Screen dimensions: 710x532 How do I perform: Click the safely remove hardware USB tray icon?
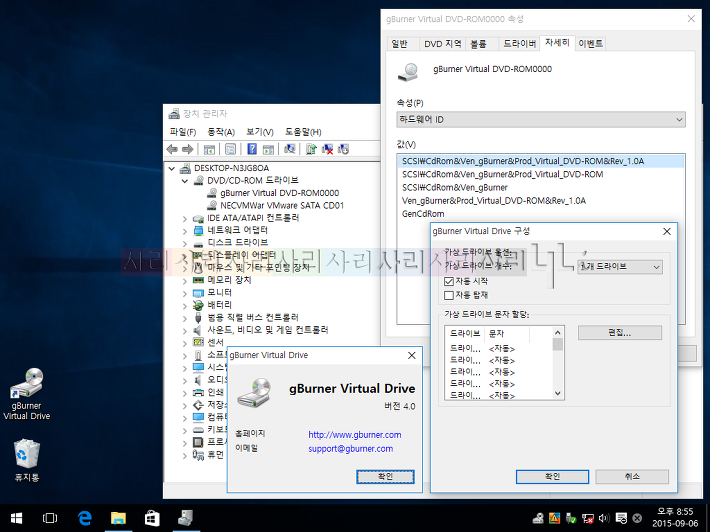[571, 518]
